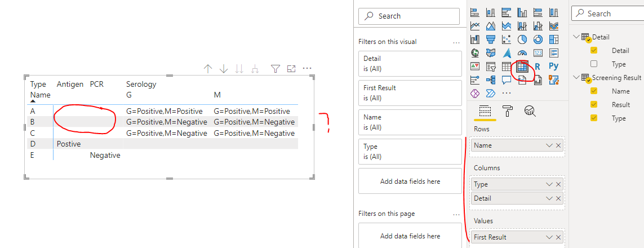Pick the Waterfall chart visual
644x248 pixels.
[475, 39]
